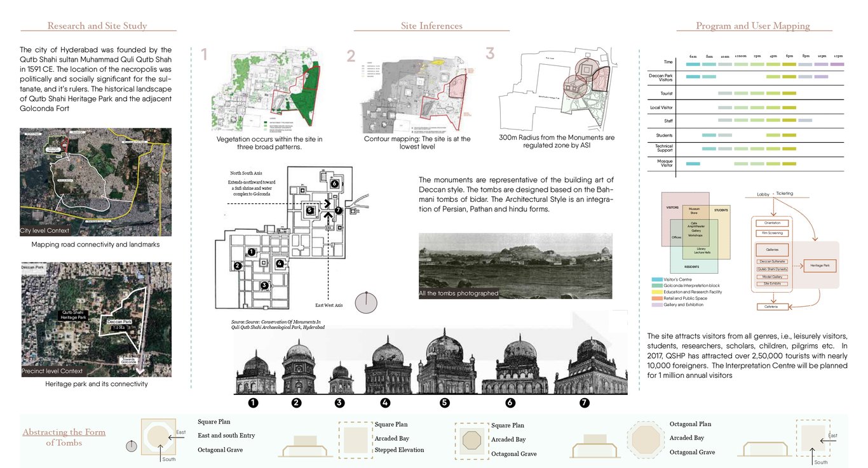The image size is (868, 468).
Task: Click numbered circle 1 below the tomb elevations
Action: pyautogui.click(x=253, y=403)
